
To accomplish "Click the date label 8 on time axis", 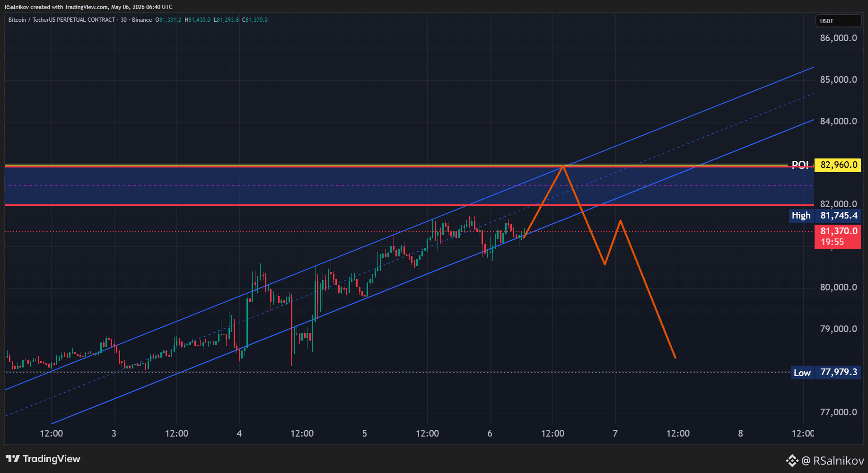I will pos(740,433).
